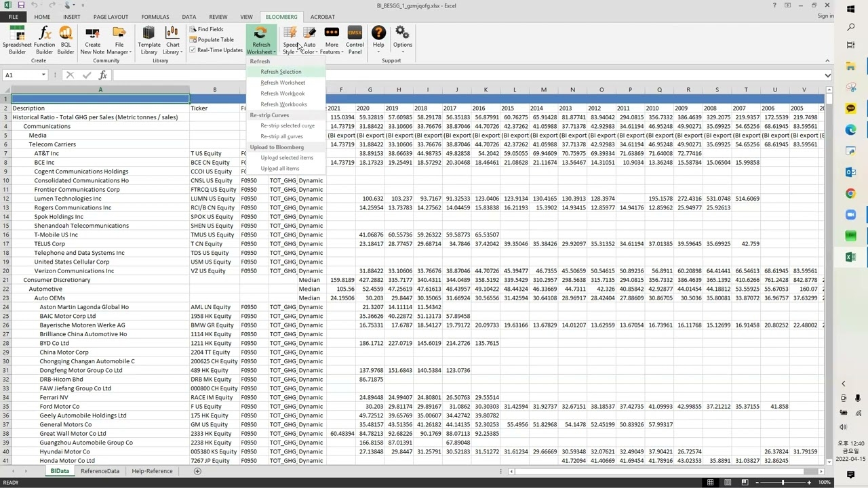Launch the Function Builder
Image resolution: width=868 pixels, height=488 pixels.
tap(44, 39)
